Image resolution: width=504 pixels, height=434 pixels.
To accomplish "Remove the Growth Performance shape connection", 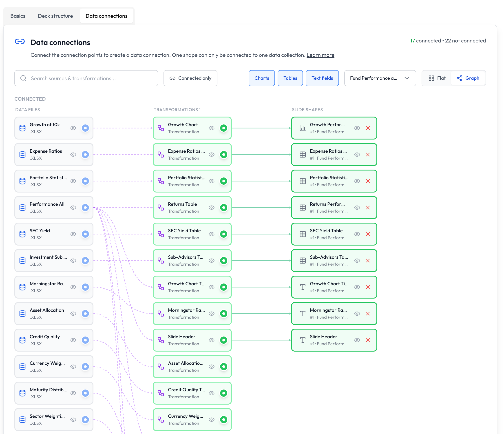I will [368, 128].
